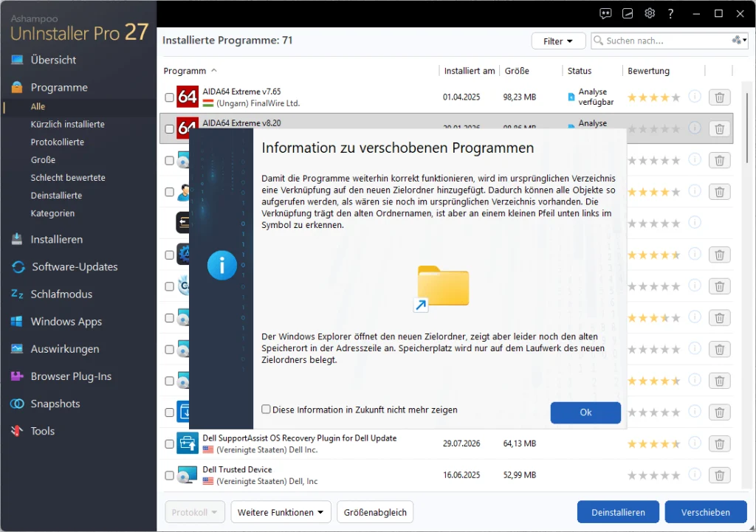Viewport: 756px width, 532px height.
Task: Click the Tools icon in sidebar
Action: [17, 431]
